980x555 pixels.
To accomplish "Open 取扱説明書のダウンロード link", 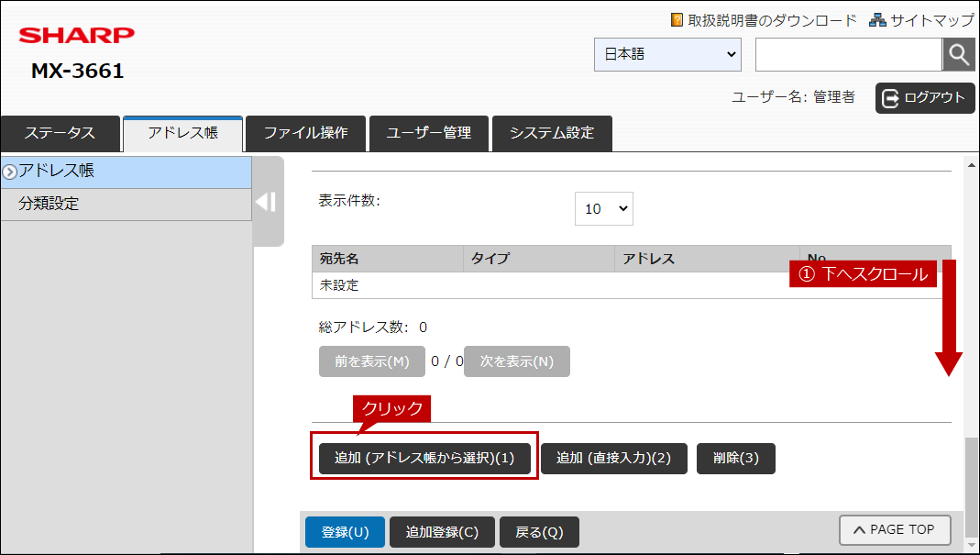I will click(x=772, y=21).
